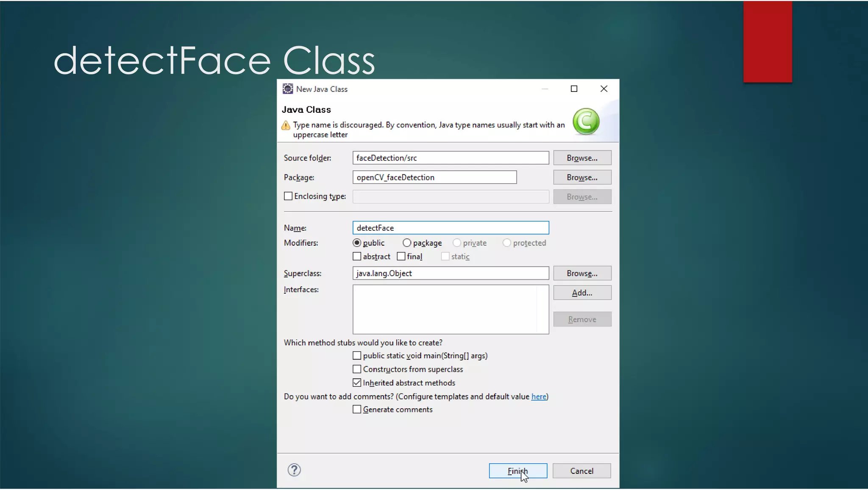The height and width of the screenshot is (490, 868).
Task: Check the abstract modifier checkbox
Action: 357,257
